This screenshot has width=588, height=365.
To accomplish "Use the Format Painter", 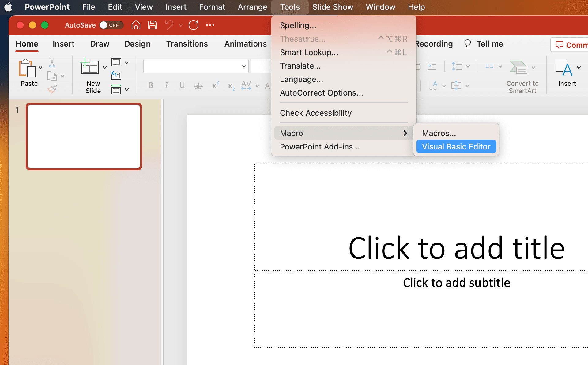I will tap(52, 89).
